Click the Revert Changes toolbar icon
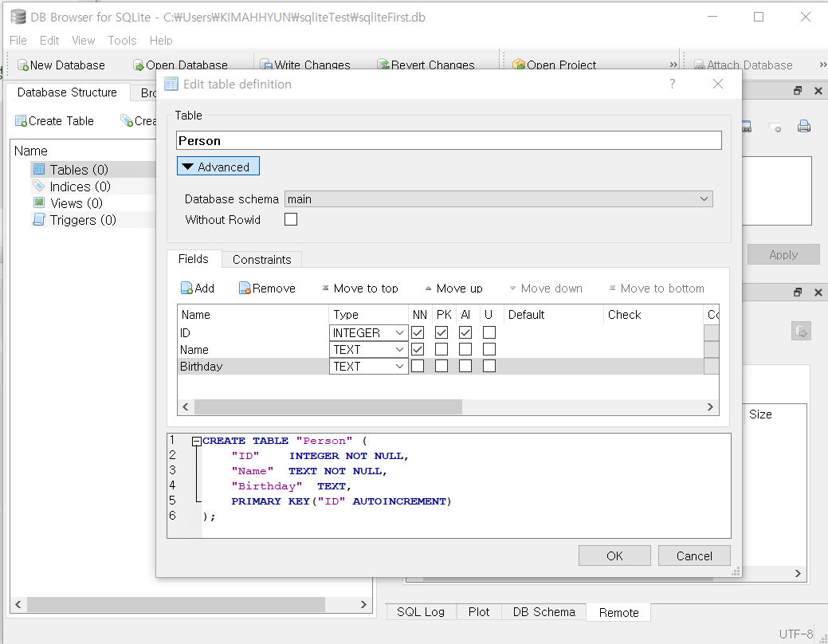 (383, 65)
